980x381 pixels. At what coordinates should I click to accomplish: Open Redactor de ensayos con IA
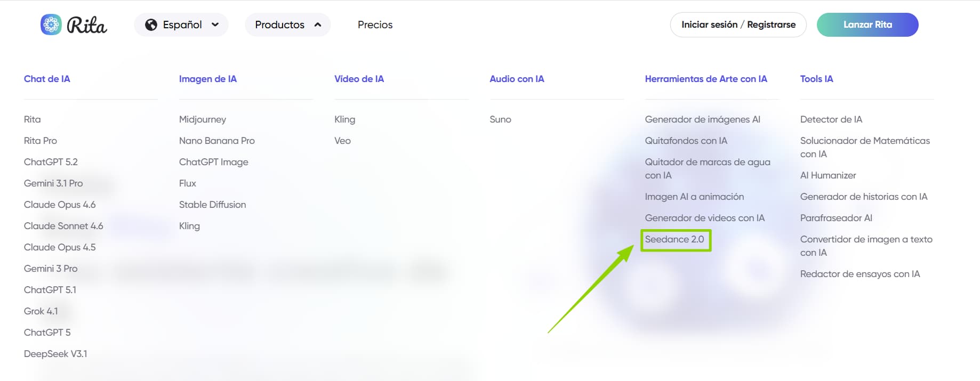point(859,274)
